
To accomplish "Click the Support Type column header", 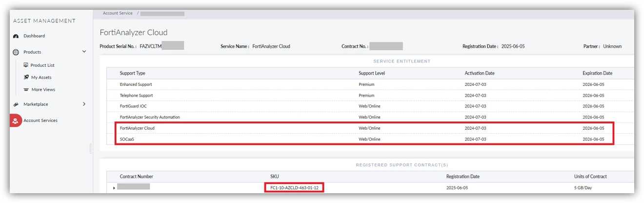I will click(133, 73).
